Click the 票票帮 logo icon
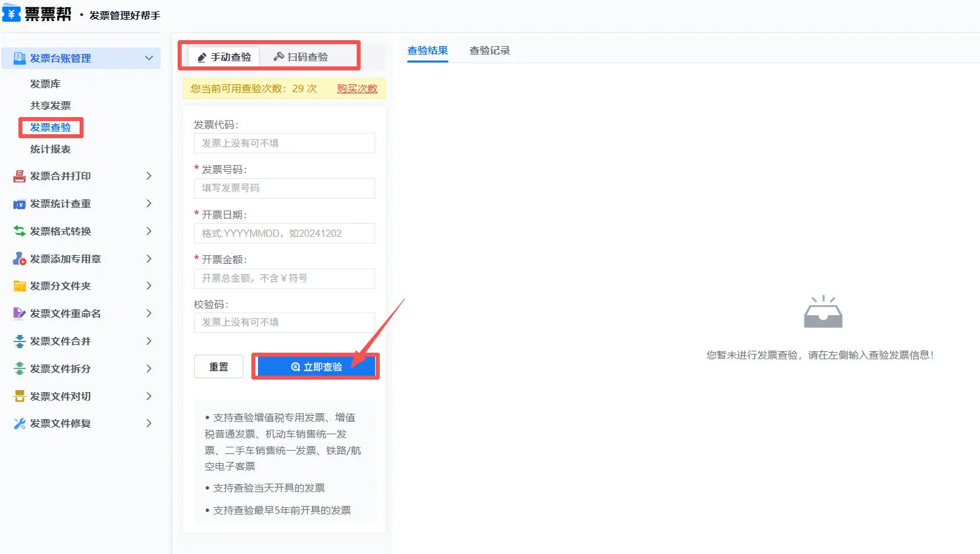This screenshot has height=554, width=980. tap(11, 13)
